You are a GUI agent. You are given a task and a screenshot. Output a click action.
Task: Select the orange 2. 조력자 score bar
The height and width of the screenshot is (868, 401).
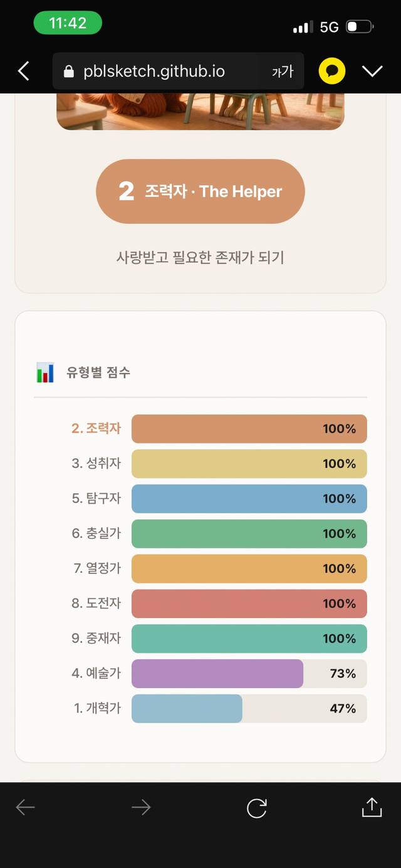click(x=249, y=429)
